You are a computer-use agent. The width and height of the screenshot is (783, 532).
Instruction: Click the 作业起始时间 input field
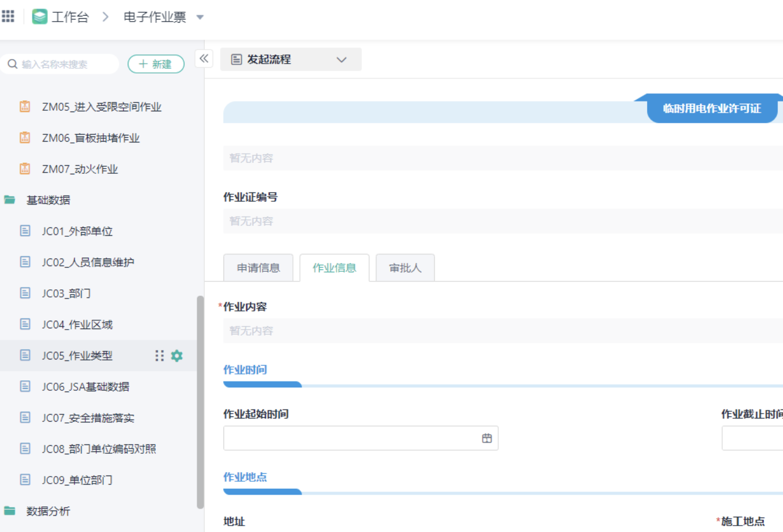tap(350, 438)
